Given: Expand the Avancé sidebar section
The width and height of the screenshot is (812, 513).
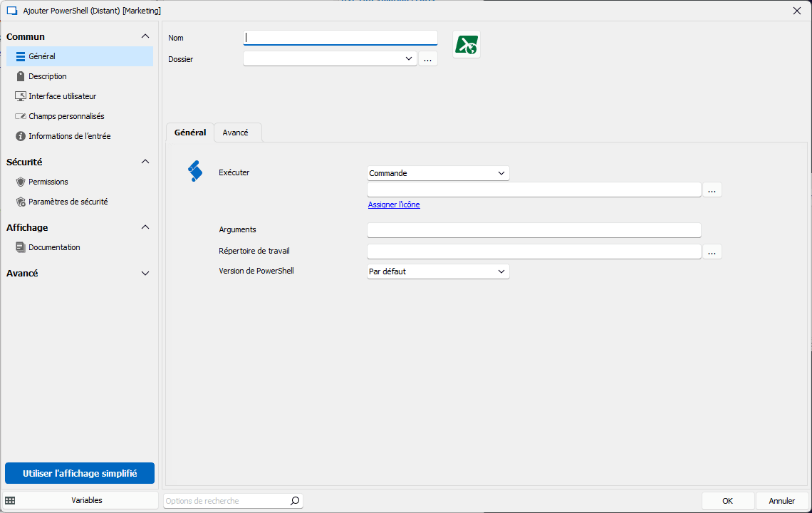Looking at the screenshot, I should click(145, 273).
